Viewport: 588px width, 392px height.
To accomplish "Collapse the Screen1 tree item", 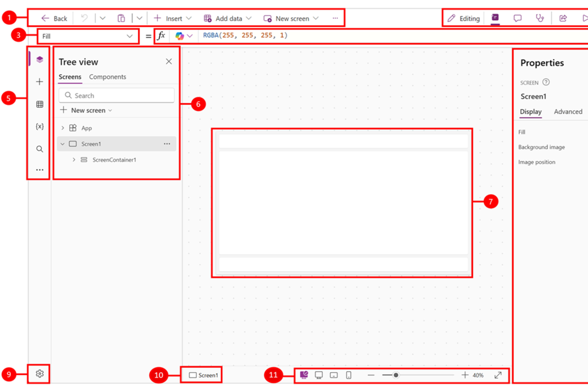I will tap(62, 144).
